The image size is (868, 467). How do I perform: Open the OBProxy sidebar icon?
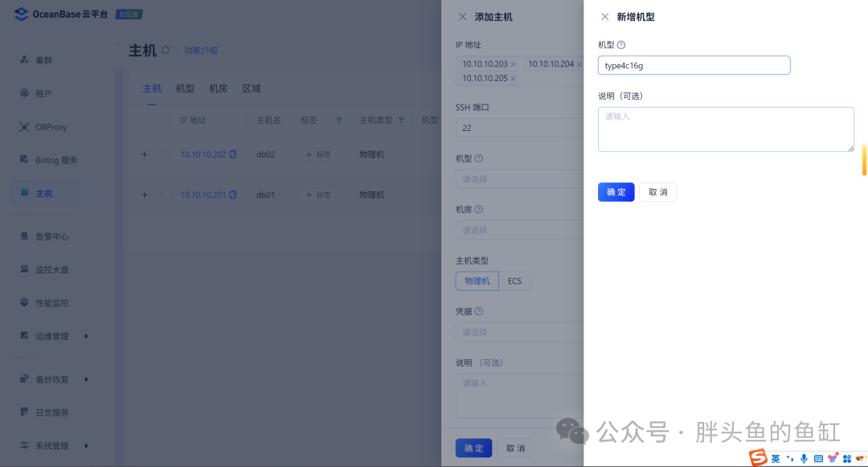(x=24, y=127)
